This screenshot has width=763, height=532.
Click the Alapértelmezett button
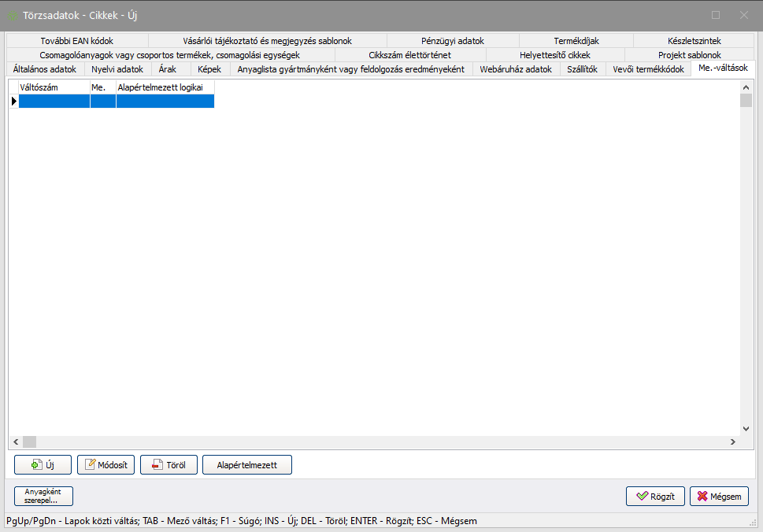click(246, 465)
